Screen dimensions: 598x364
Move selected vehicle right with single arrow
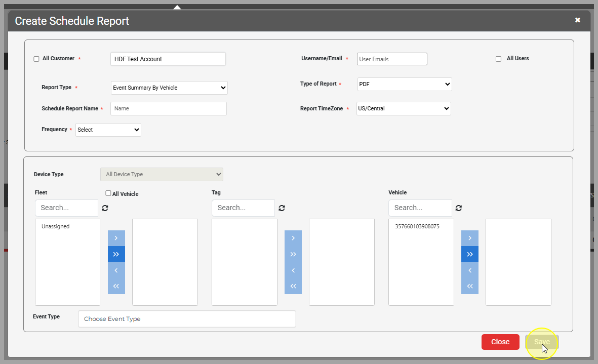coord(470,238)
